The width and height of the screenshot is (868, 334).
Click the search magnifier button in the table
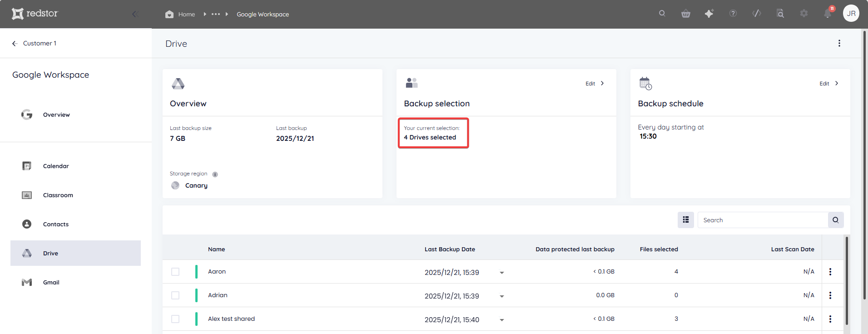click(x=836, y=220)
